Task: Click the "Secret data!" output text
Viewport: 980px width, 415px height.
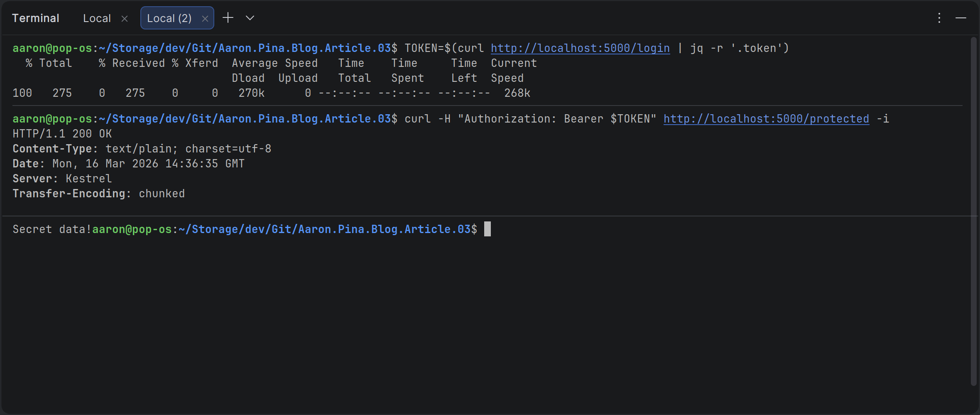Action: (51, 229)
